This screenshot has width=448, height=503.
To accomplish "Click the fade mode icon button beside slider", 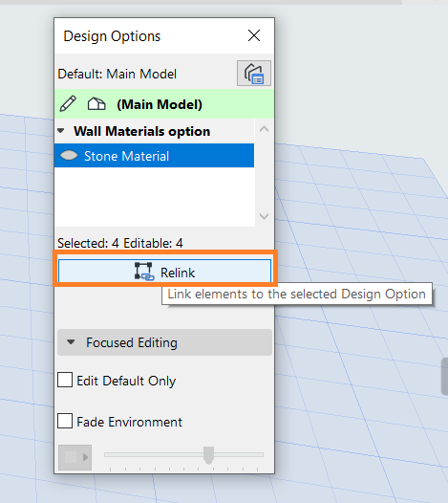I will pos(75,457).
